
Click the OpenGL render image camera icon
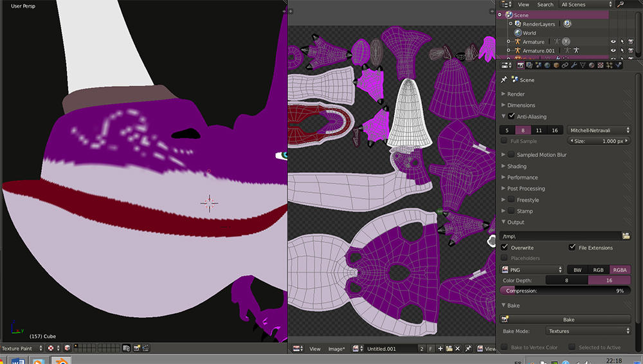[136, 349]
